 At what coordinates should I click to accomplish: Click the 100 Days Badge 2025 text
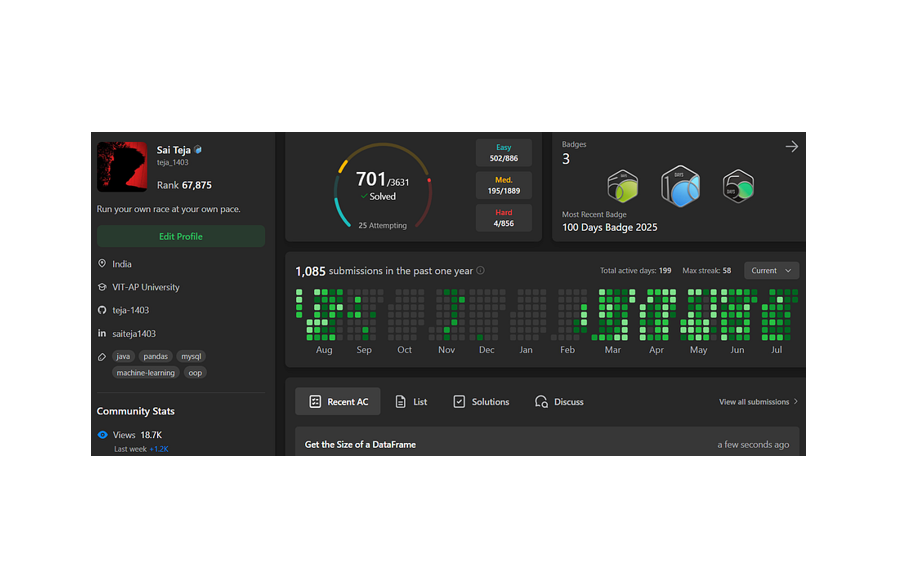(610, 228)
